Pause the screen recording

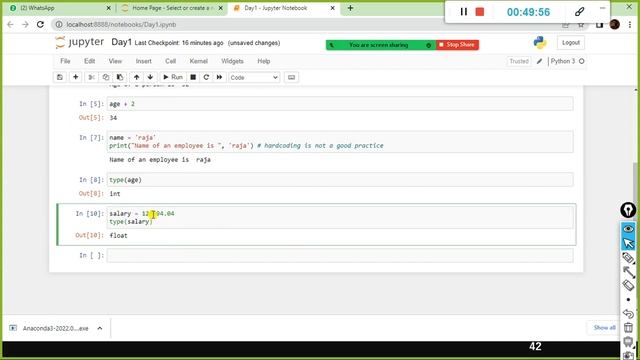(463, 12)
